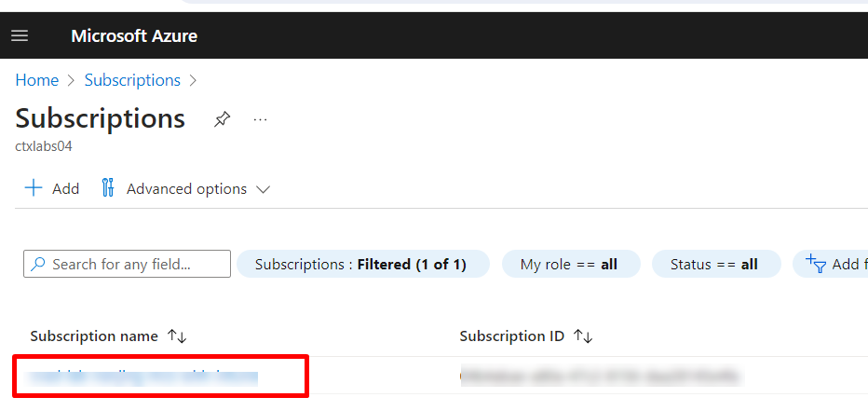This screenshot has width=868, height=411.
Task: Go to Home breadcrumb
Action: pyautogui.click(x=37, y=80)
